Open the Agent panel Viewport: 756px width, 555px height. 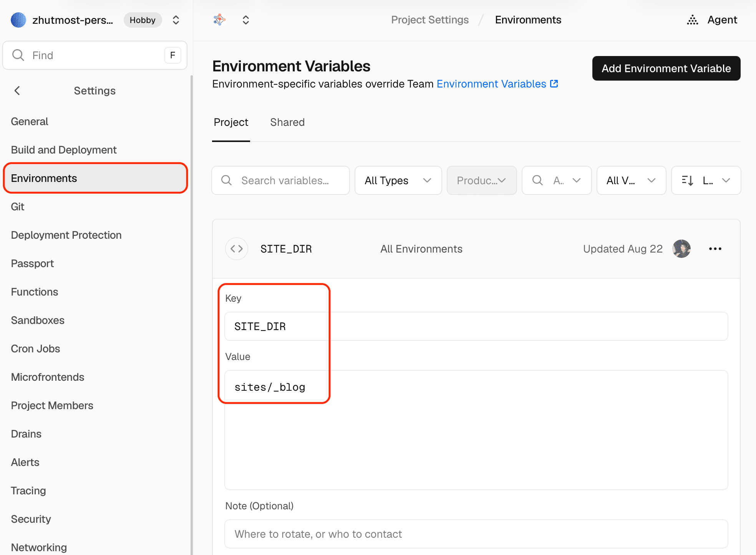(712, 20)
